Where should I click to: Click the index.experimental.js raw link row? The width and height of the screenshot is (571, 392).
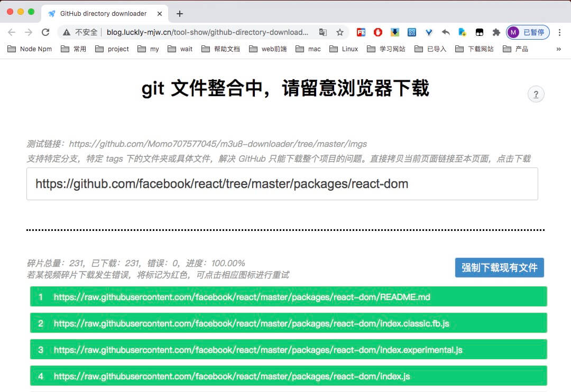[x=289, y=349]
